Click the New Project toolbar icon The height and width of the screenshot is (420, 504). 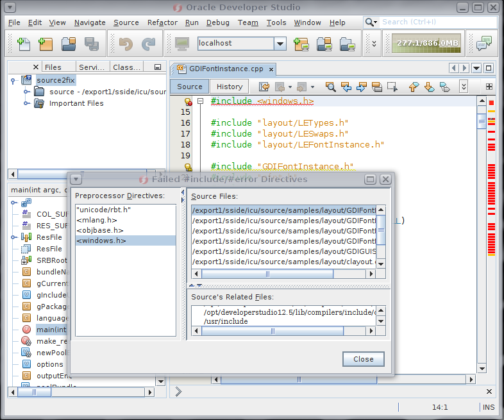pos(46,44)
